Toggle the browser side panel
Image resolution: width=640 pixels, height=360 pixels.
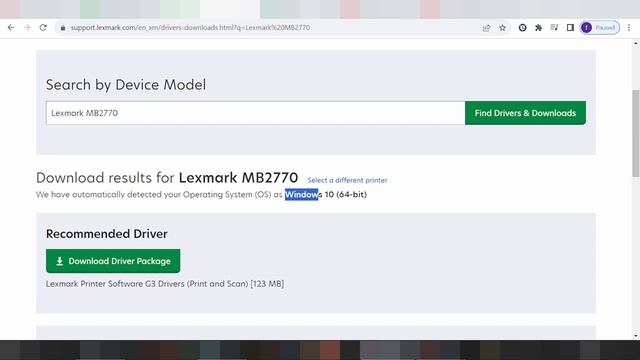coord(570,28)
